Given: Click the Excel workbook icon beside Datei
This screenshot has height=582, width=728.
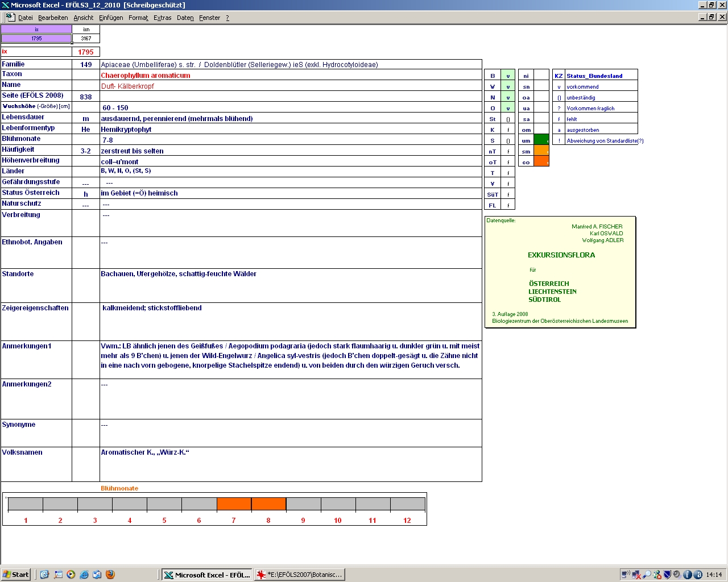Looking at the screenshot, I should (x=10, y=17).
